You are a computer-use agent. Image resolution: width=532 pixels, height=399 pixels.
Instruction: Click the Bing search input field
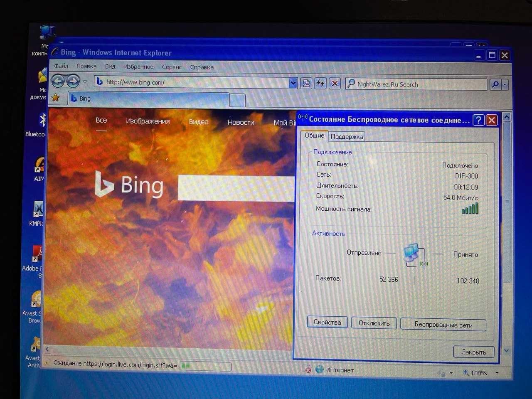click(236, 188)
